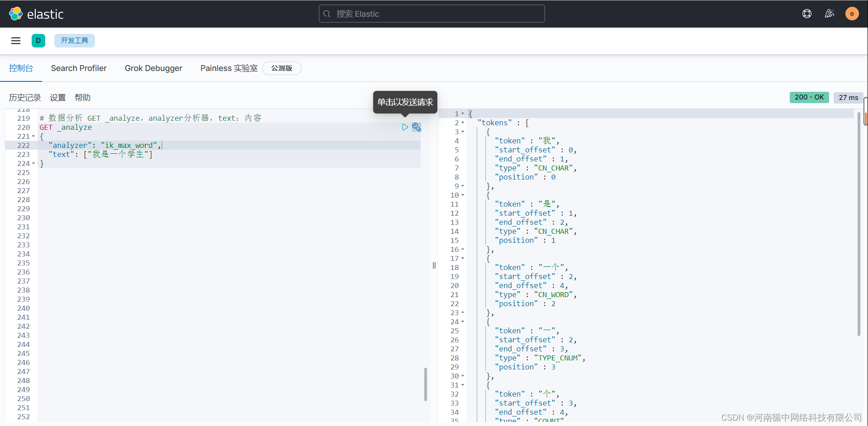Image resolution: width=868 pixels, height=426 pixels.
Task: Collapse editor fold arrow at line 221
Action: click(33, 136)
